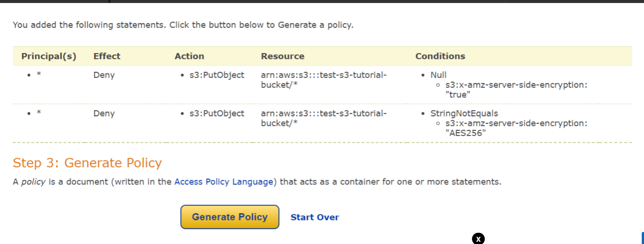Click the Principal(s) column header

point(49,56)
